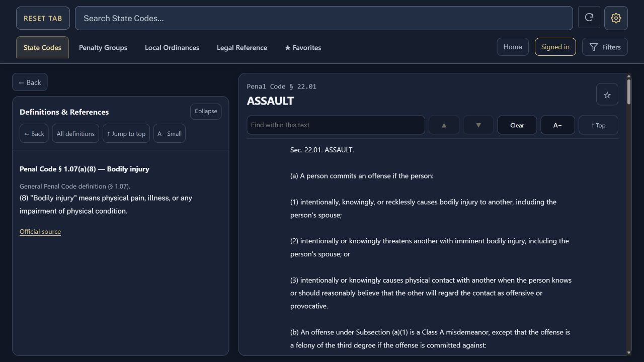Focus the Search State Codes field

324,18
